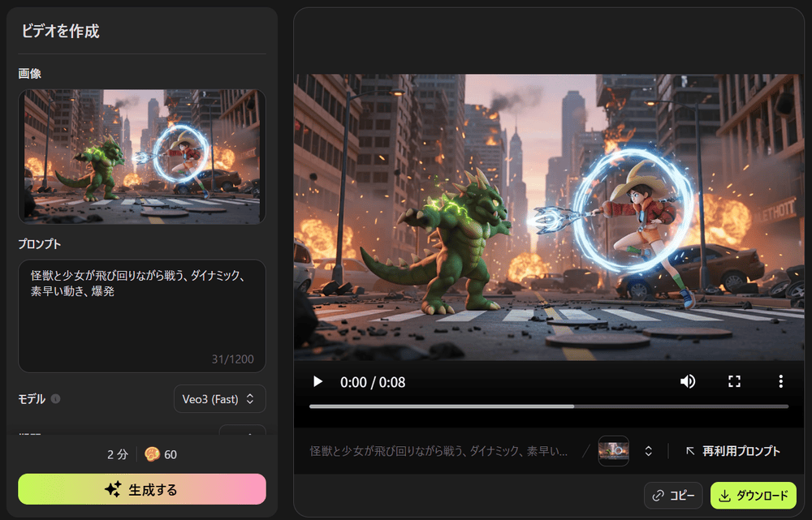Open the Veo3 (Fast) model dropdown
The width and height of the screenshot is (812, 520).
click(x=219, y=398)
